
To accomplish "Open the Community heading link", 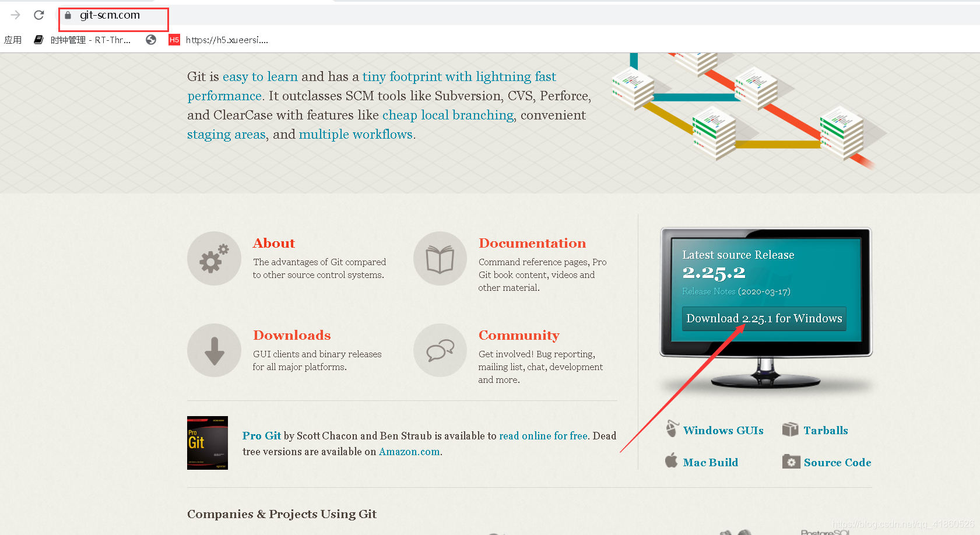I will (x=519, y=335).
